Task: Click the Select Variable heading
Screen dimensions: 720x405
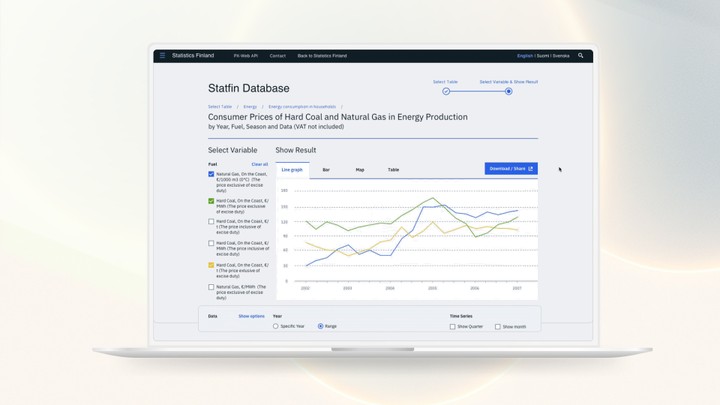Action: [232, 150]
